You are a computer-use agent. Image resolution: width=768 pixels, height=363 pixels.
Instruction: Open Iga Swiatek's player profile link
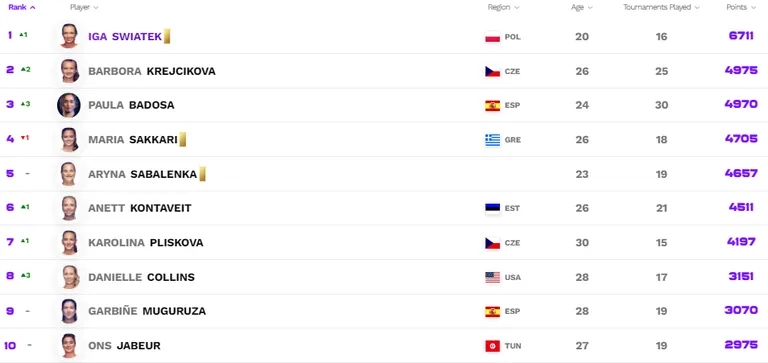pyautogui.click(x=125, y=37)
